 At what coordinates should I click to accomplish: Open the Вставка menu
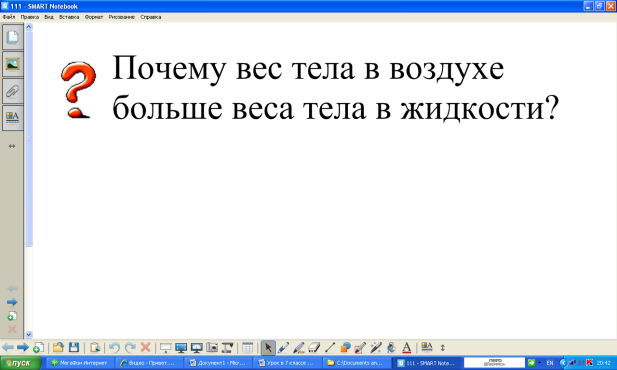69,17
